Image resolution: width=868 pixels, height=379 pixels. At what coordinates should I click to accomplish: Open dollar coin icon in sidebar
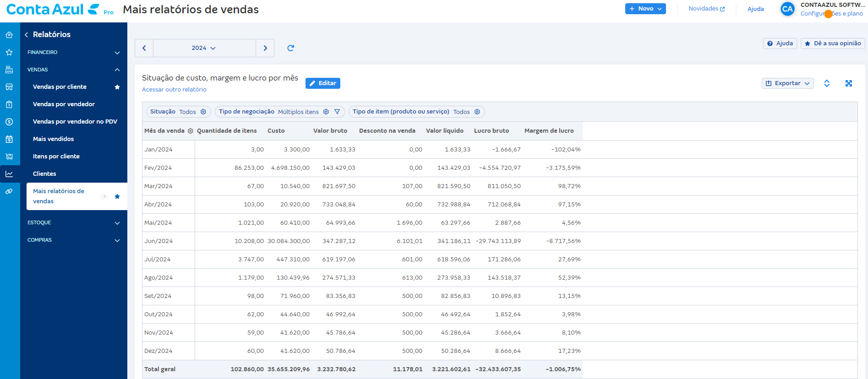tap(9, 122)
